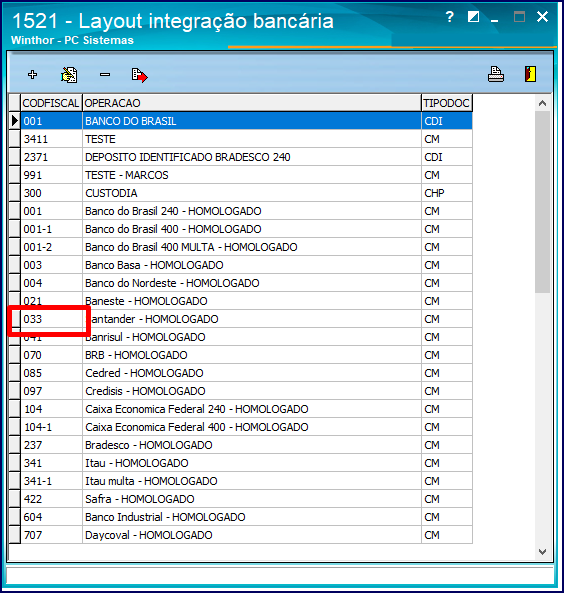Sort by the OPERACAO column header
This screenshot has height=593, width=564.
(252, 103)
